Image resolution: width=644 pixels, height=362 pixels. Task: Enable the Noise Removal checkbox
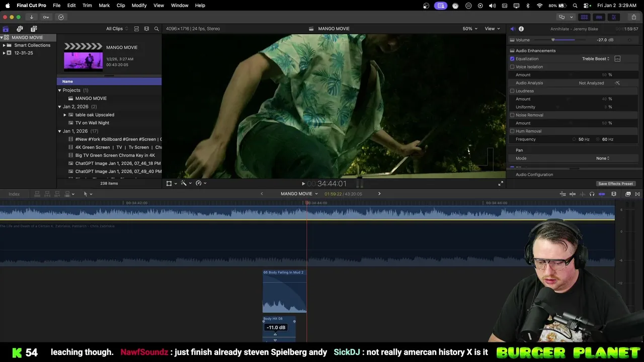click(512, 115)
